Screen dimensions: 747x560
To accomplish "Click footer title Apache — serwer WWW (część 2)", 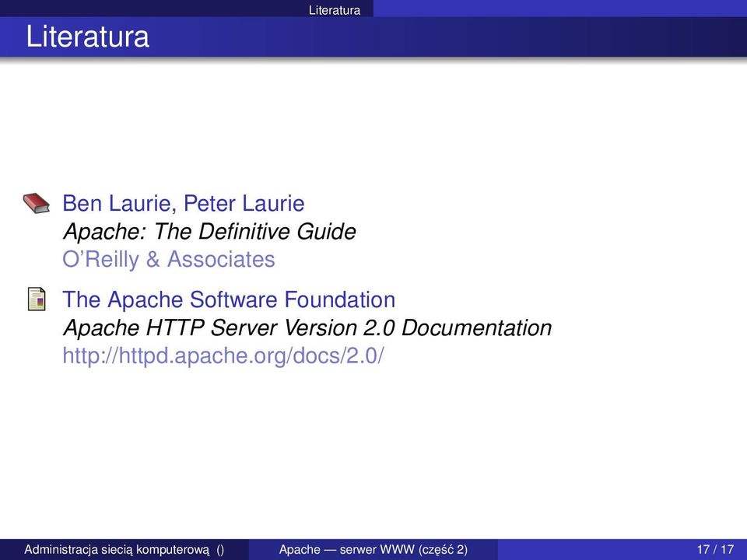I will (x=373, y=550).
